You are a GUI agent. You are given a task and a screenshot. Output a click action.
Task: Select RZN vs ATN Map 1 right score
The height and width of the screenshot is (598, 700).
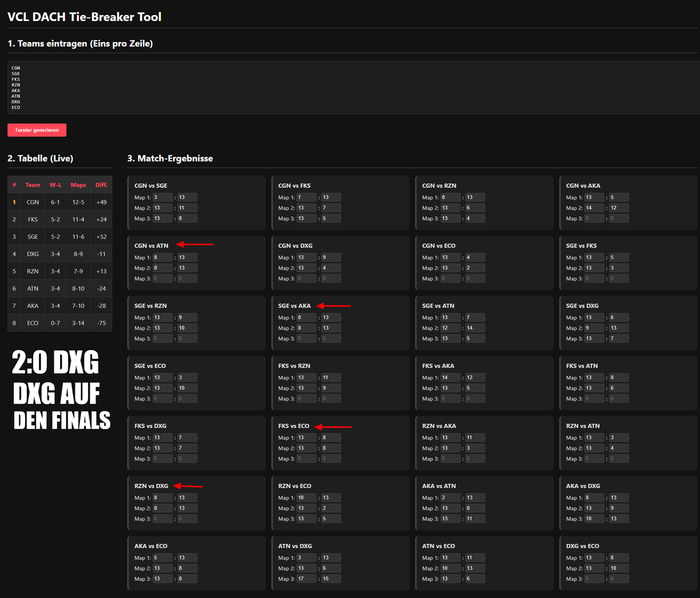pyautogui.click(x=619, y=438)
